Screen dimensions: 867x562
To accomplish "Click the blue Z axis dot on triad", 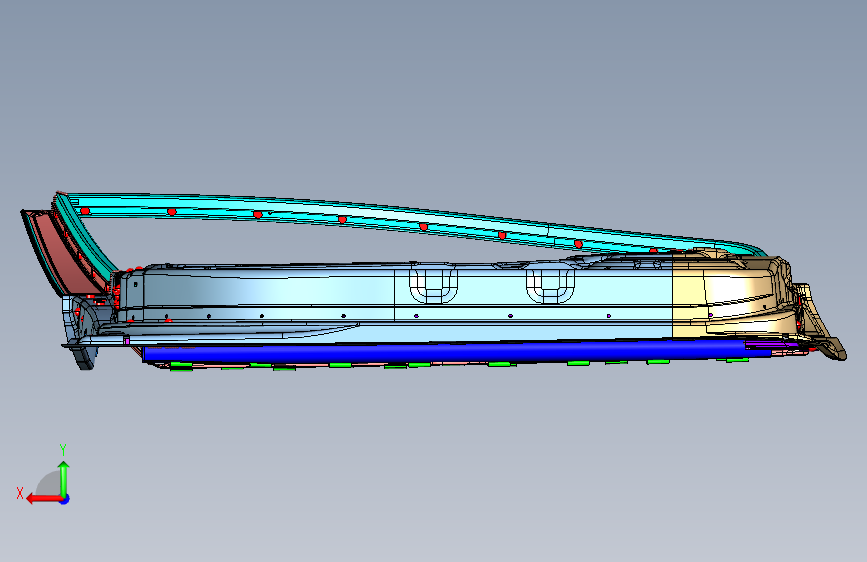I will tap(65, 499).
